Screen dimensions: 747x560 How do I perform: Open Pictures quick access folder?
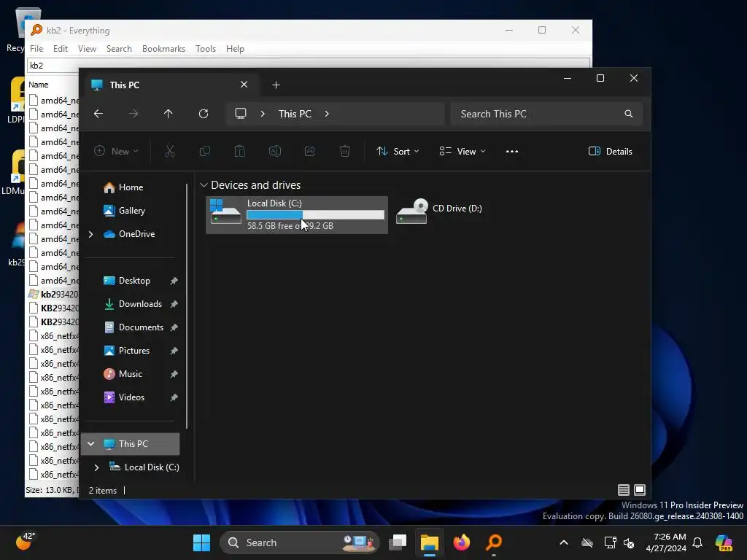pos(134,351)
